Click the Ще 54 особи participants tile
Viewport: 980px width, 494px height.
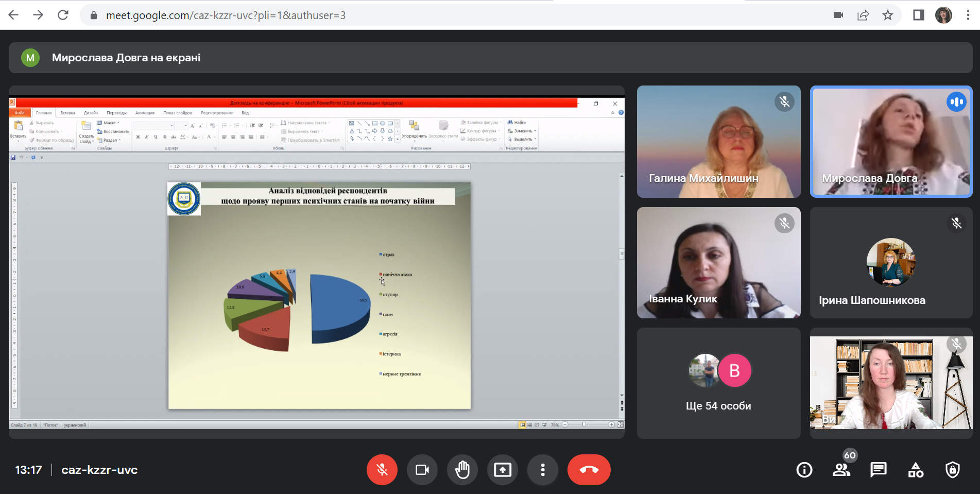[x=718, y=383]
